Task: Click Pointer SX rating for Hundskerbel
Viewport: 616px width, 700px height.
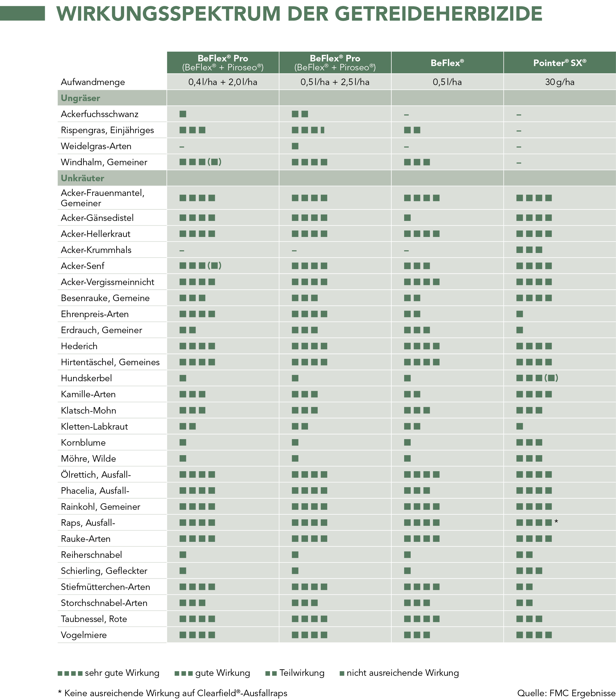Action: tap(537, 378)
